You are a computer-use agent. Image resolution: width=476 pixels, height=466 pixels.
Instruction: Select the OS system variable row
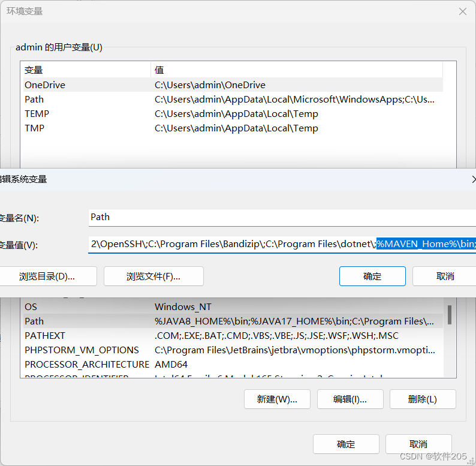pos(233,307)
